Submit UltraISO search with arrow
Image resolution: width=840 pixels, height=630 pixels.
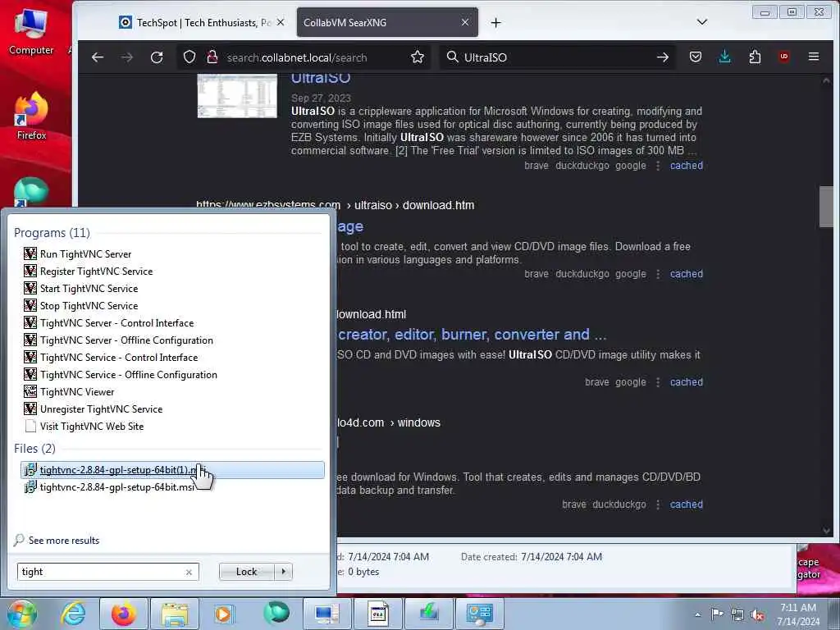click(x=663, y=57)
